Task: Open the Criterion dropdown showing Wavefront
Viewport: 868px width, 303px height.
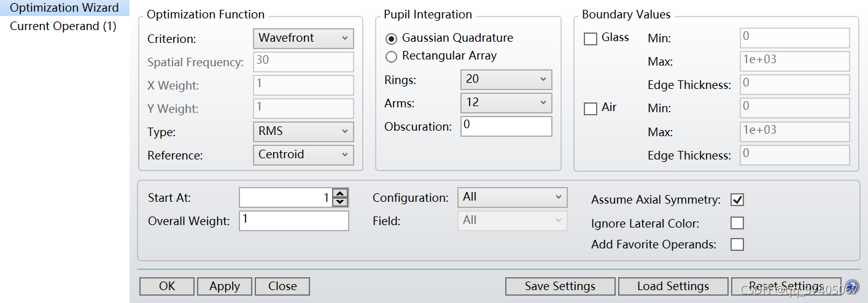Action: point(303,38)
